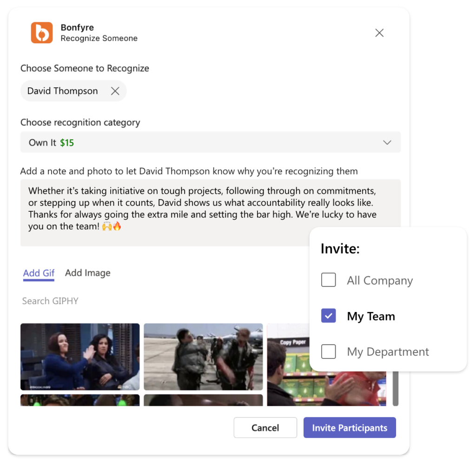Switch to the Add Gif tab
The width and height of the screenshot is (476, 469).
pyautogui.click(x=39, y=273)
